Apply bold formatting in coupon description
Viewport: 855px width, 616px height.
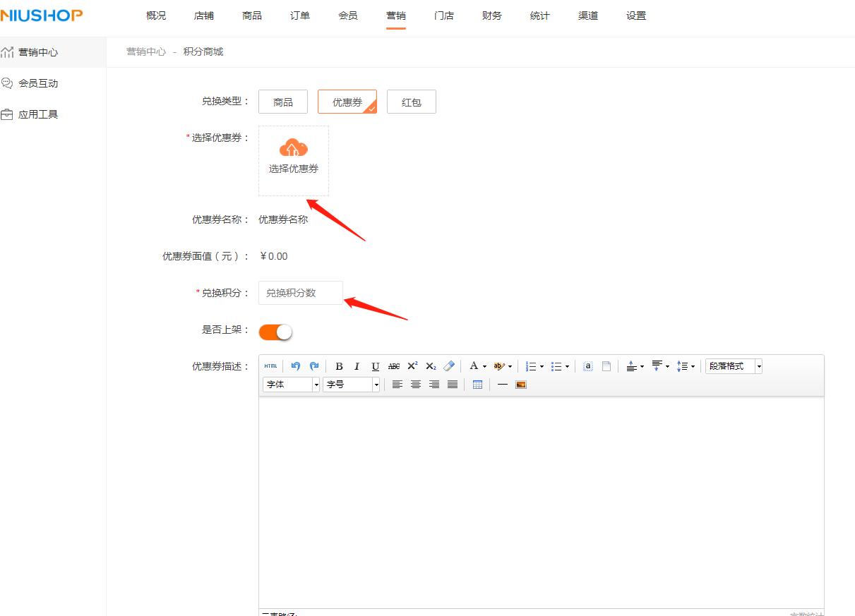click(x=339, y=366)
